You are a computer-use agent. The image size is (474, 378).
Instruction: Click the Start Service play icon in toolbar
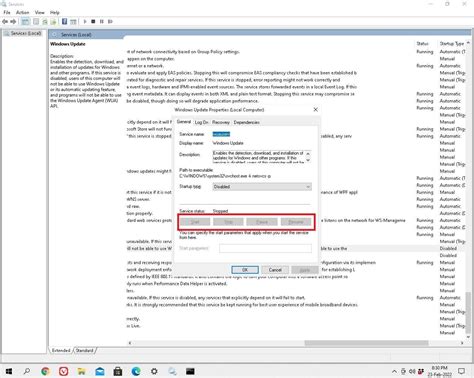click(x=85, y=21)
